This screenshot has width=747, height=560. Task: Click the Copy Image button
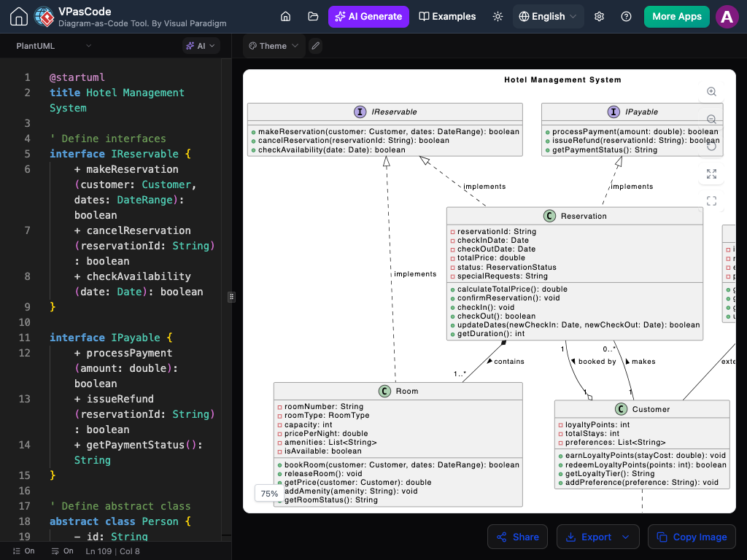pyautogui.click(x=692, y=537)
